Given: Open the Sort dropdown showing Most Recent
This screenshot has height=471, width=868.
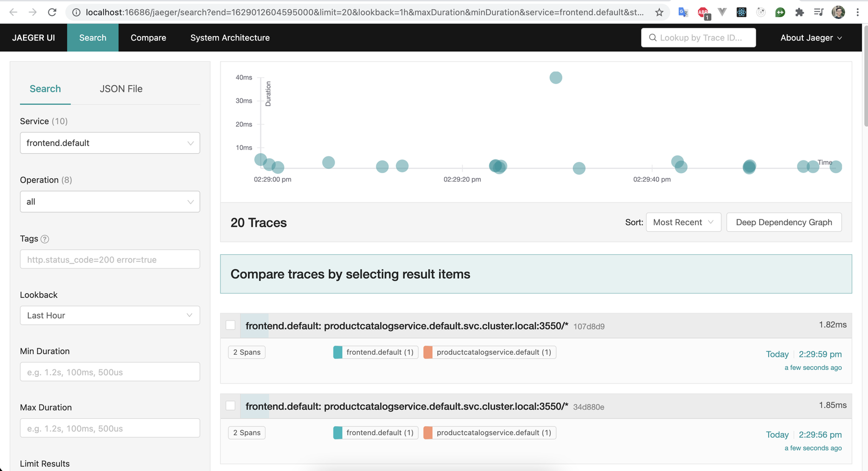Looking at the screenshot, I should [x=683, y=222].
